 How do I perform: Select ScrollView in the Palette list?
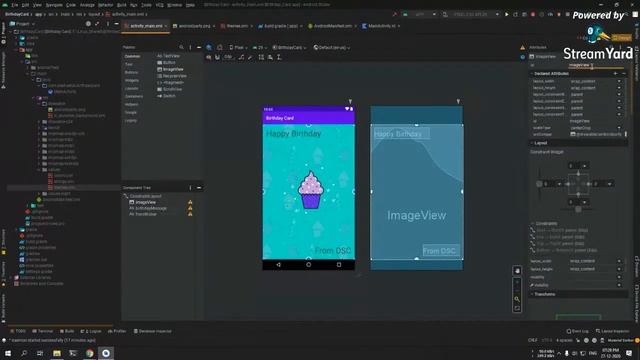point(169,89)
